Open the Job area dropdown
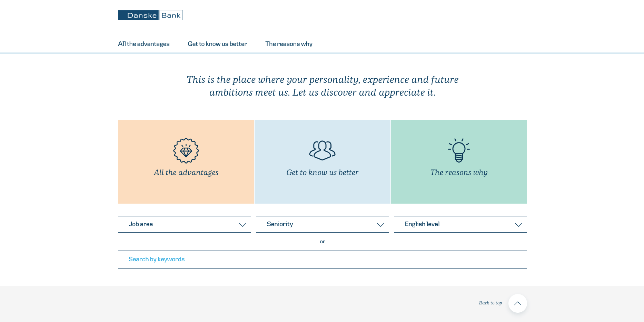The height and width of the screenshot is (322, 644). (x=185, y=224)
